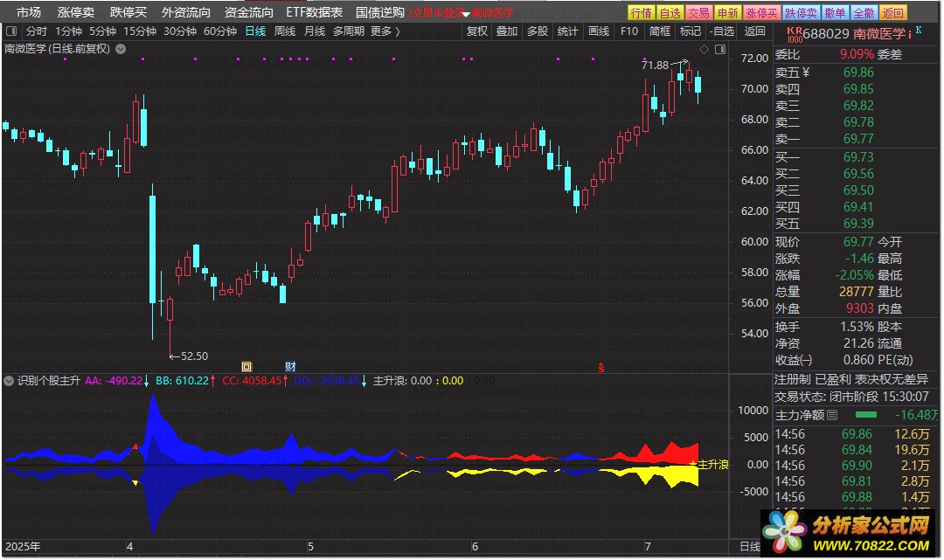Expand the 识别个股主升 indicator settings menu

[x=9, y=381]
